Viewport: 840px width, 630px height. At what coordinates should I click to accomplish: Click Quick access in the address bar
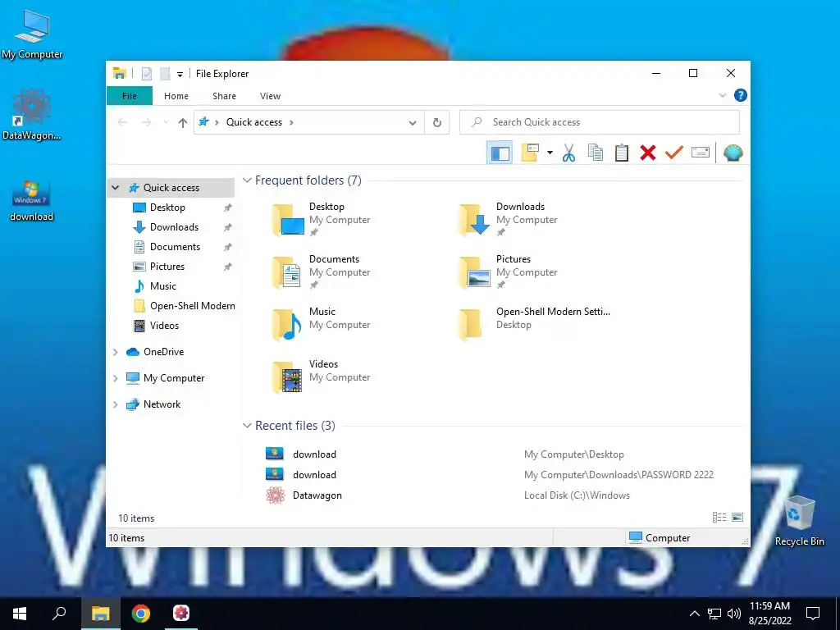tap(254, 122)
